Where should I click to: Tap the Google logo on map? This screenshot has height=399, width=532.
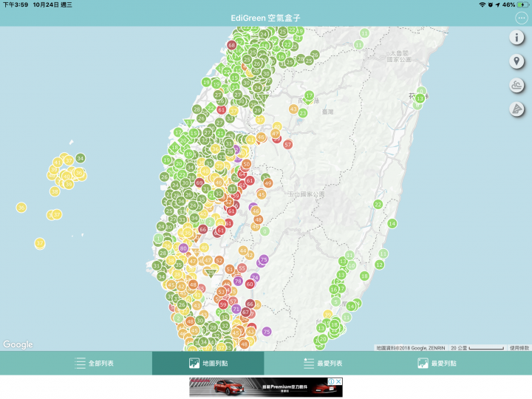point(18,344)
